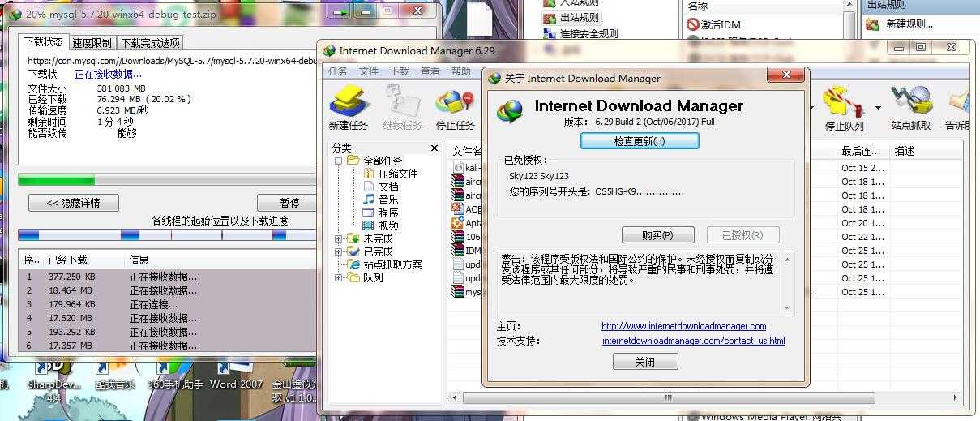Click the 站点抓取 toolbar icon

(911, 108)
